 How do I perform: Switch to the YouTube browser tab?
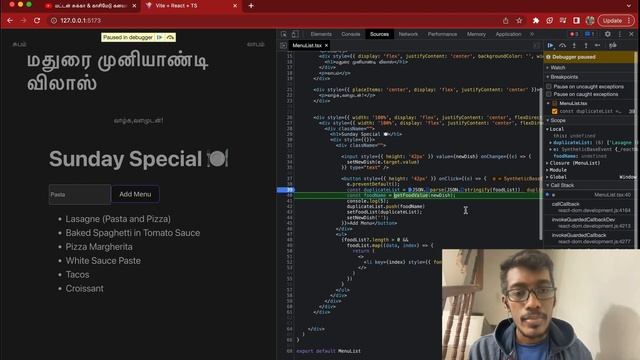click(x=91, y=6)
